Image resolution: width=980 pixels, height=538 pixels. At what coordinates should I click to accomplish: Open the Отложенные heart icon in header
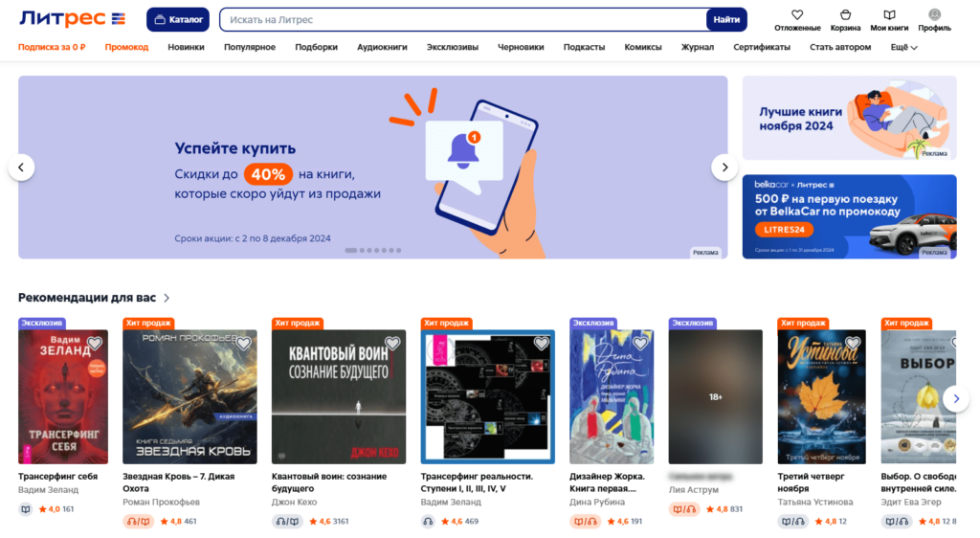pyautogui.click(x=797, y=14)
